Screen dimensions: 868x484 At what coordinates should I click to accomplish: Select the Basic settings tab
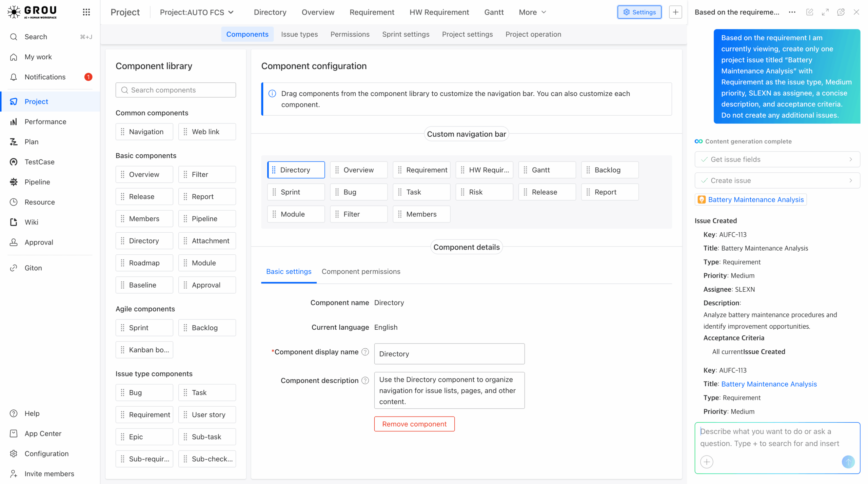[289, 271]
